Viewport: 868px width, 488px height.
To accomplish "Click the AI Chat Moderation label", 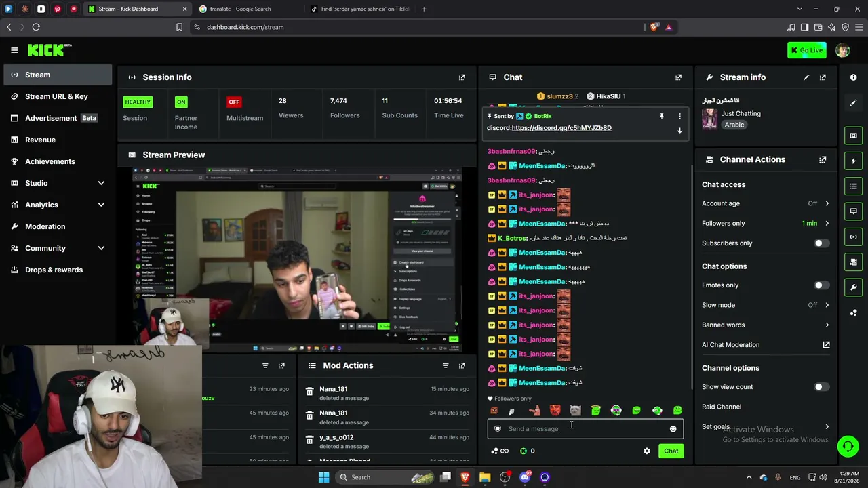I will 730,345.
